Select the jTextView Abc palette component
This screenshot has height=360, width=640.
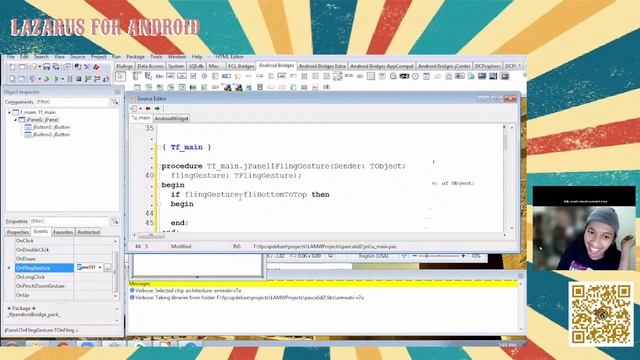pos(159,76)
